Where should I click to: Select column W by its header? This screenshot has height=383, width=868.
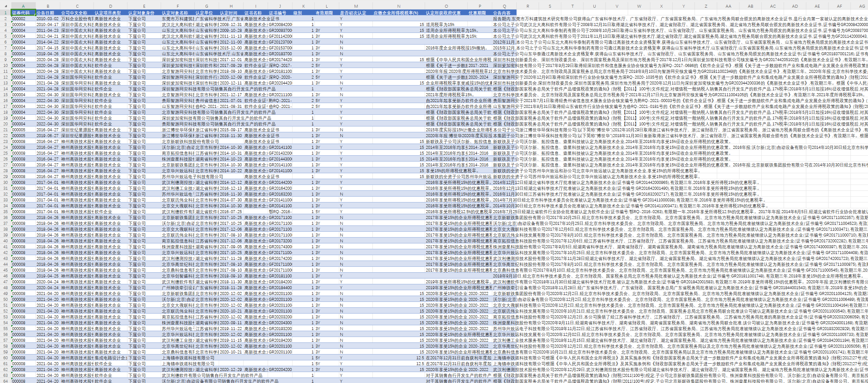639,6
